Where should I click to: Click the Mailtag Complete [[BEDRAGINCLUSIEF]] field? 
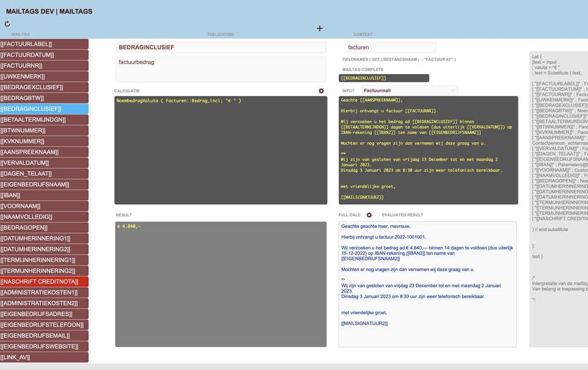click(x=385, y=78)
